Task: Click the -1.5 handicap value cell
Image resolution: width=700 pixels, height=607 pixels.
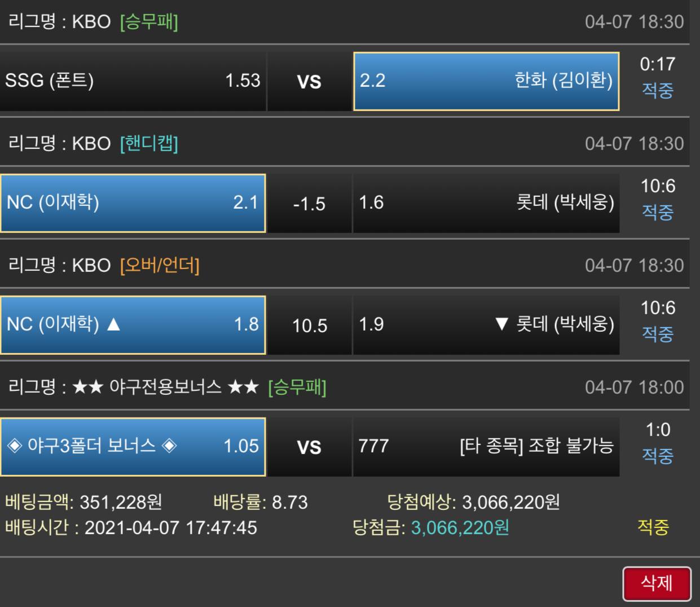Action: (x=309, y=203)
